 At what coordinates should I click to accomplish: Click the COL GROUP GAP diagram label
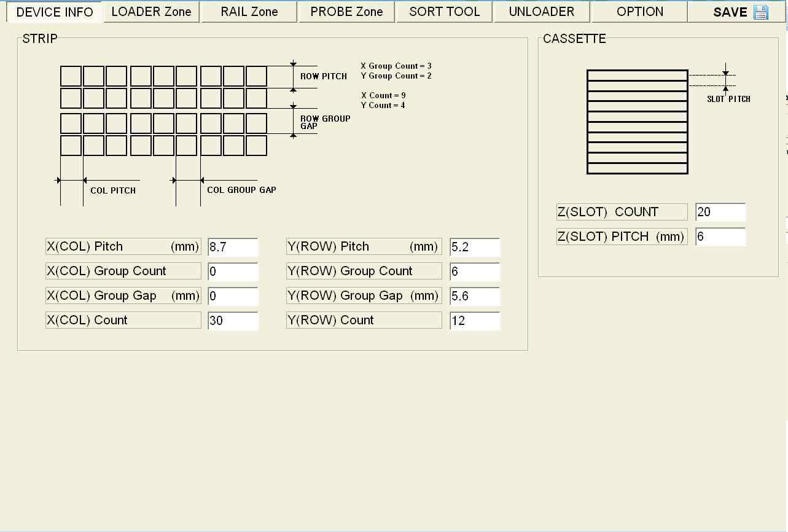click(x=241, y=190)
